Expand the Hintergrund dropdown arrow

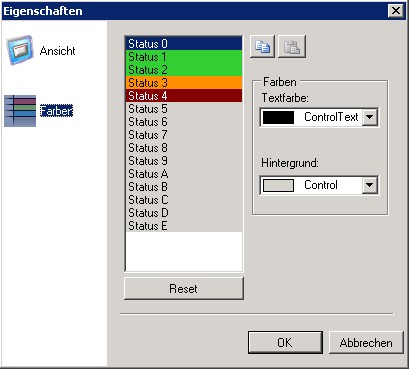(x=370, y=185)
